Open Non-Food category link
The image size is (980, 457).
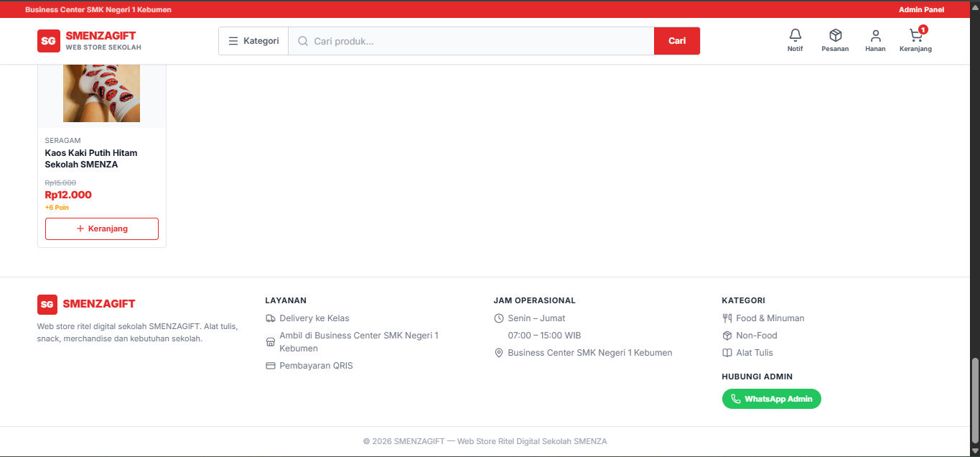[x=757, y=336]
